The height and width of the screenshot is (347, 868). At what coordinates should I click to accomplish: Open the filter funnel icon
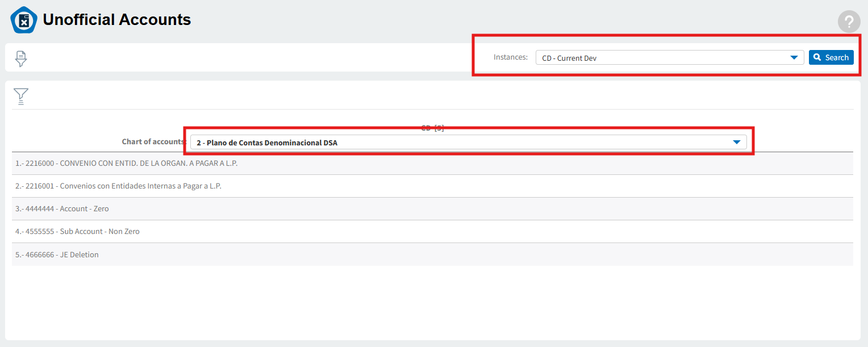tap(21, 96)
